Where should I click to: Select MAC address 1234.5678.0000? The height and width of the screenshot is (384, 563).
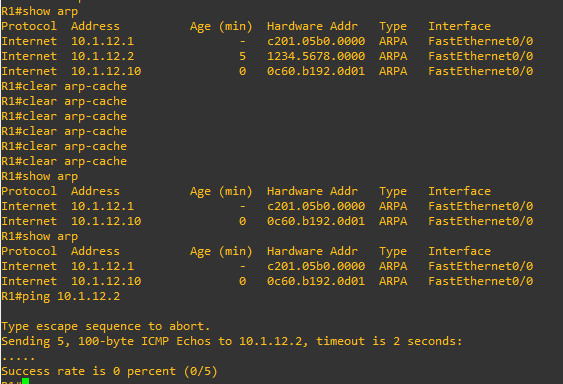[x=316, y=56]
